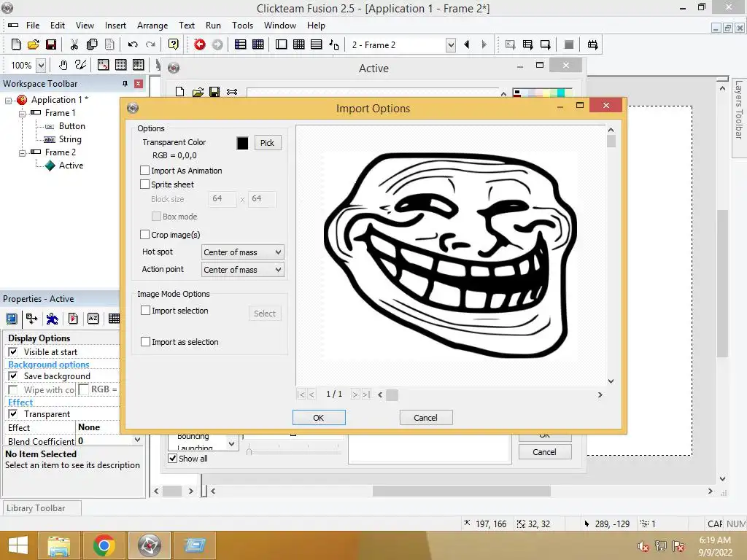Open the Arrange menu

[152, 26]
